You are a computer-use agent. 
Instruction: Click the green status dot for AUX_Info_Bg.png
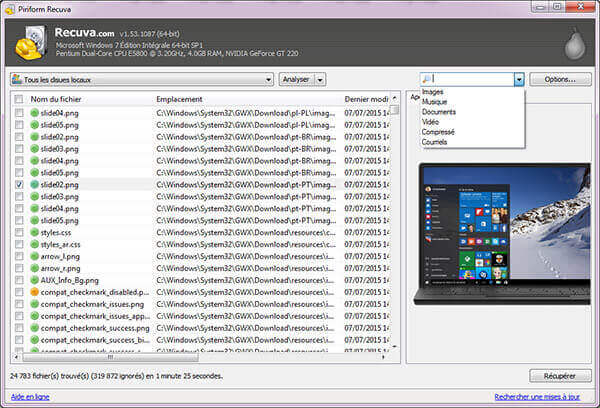click(34, 280)
